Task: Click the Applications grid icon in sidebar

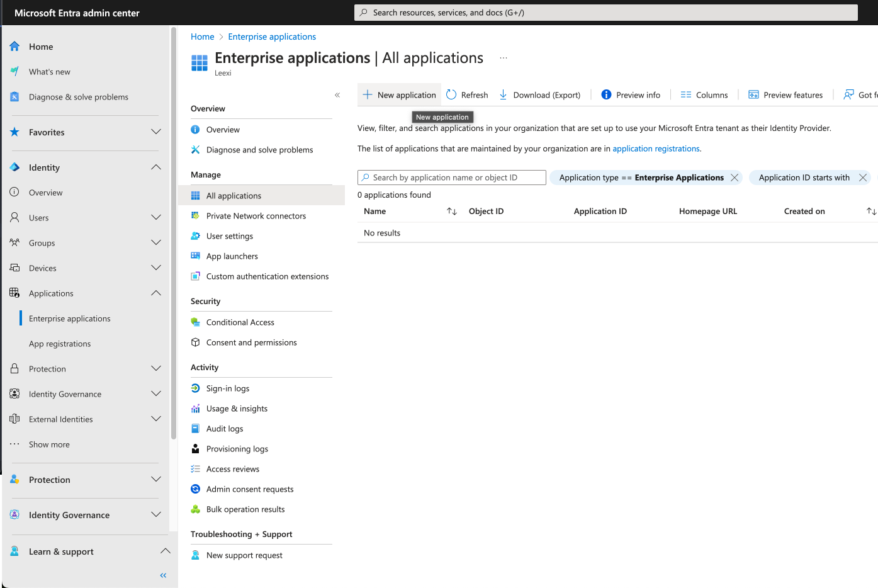Action: coord(14,293)
